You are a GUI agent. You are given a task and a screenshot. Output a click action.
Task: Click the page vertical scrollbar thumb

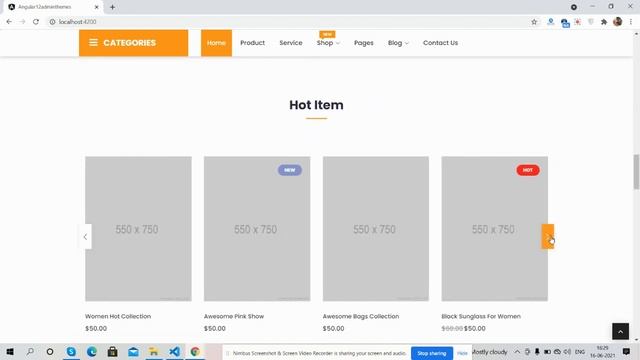[636, 172]
